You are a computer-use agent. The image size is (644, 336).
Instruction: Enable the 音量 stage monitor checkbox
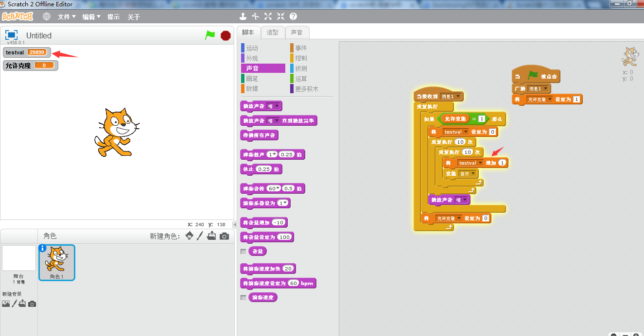point(244,252)
